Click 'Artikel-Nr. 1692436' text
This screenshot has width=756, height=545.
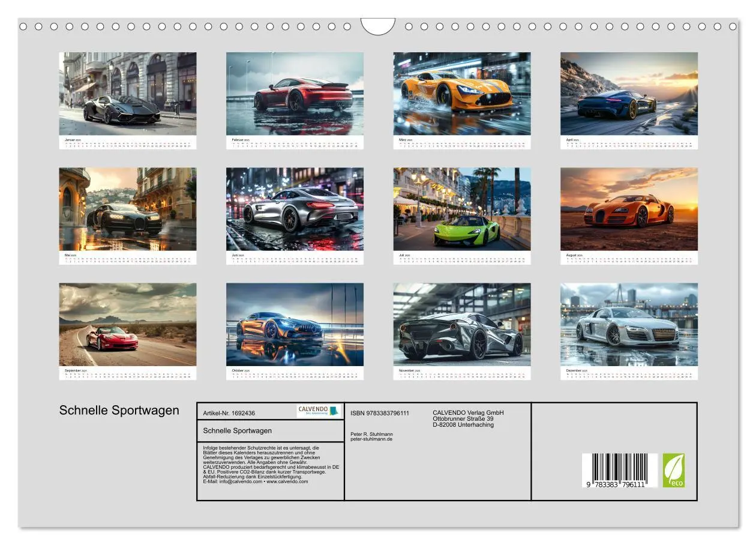(x=229, y=413)
